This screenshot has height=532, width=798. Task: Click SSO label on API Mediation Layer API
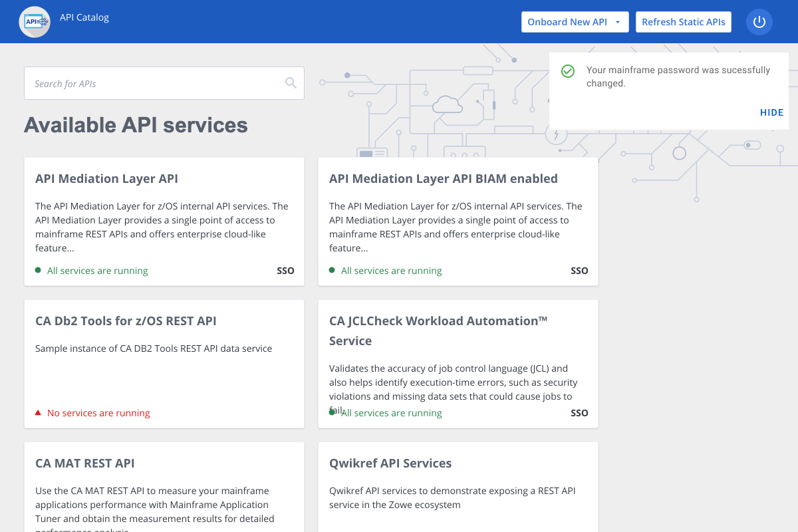click(x=285, y=271)
